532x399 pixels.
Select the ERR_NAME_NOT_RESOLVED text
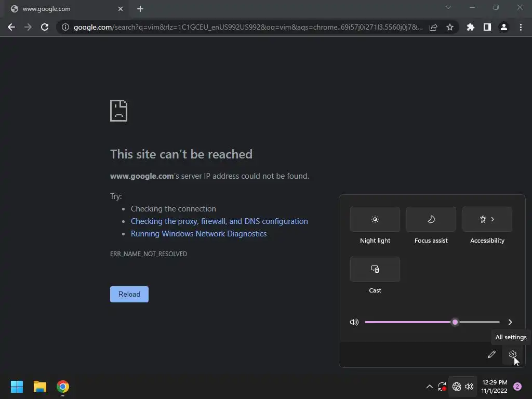coord(149,254)
